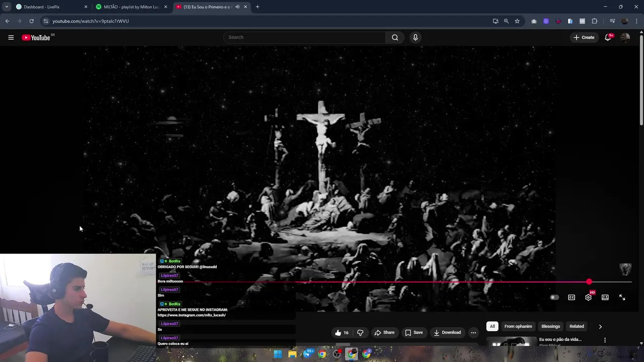Open YouTube notifications bell
Image resolution: width=644 pixels, height=362 pixels.
(x=608, y=37)
